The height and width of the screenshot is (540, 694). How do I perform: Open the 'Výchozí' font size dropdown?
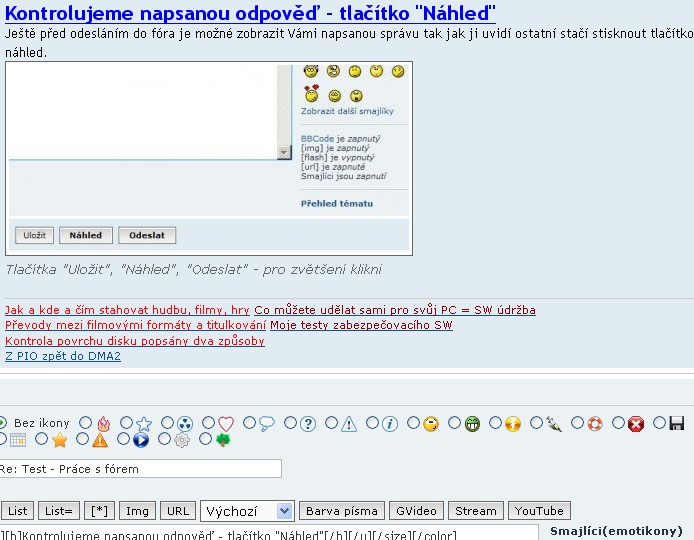click(x=247, y=511)
